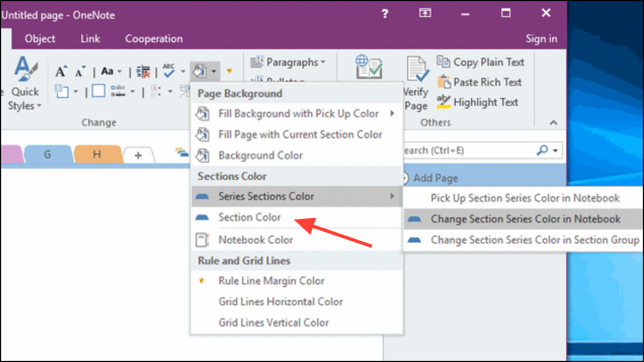Viewport: 644px width, 362px height.
Task: Open the numbered page box dropdown arrow
Action: point(76,92)
